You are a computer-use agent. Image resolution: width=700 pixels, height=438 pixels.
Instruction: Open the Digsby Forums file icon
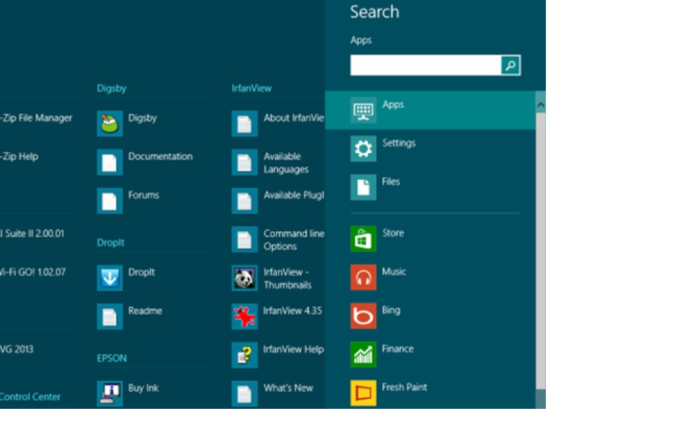(110, 200)
